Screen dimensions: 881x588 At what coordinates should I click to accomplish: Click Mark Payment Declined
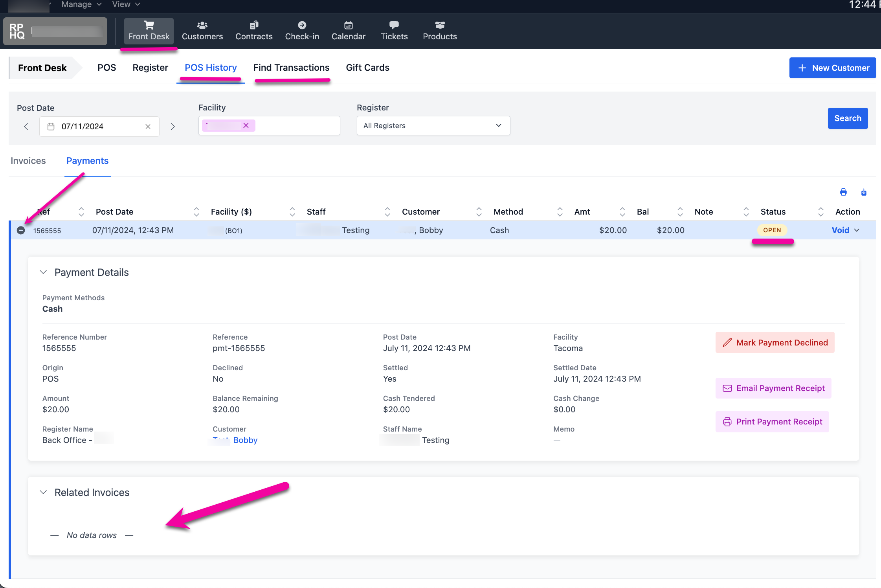775,343
